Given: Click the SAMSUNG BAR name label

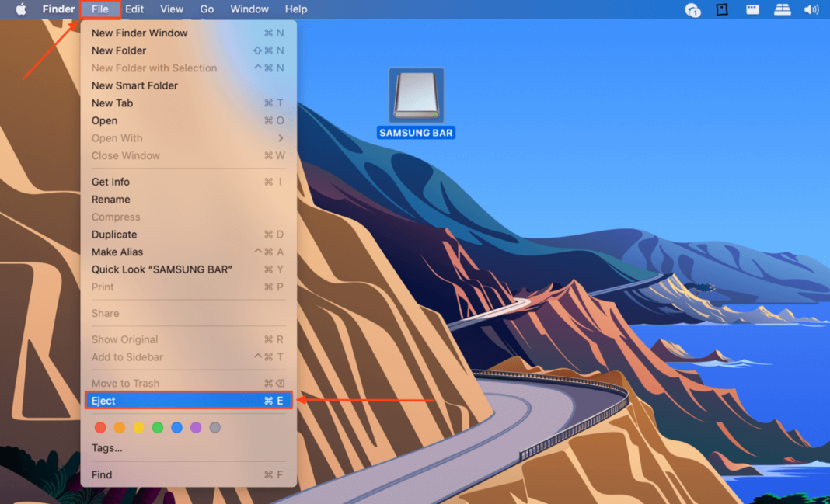Looking at the screenshot, I should click(x=415, y=132).
